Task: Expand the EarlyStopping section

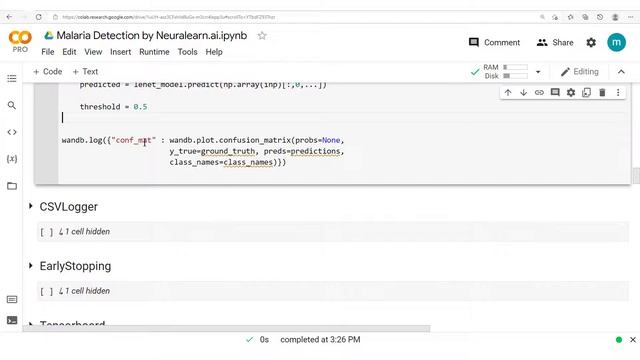Action: [x=31, y=266]
